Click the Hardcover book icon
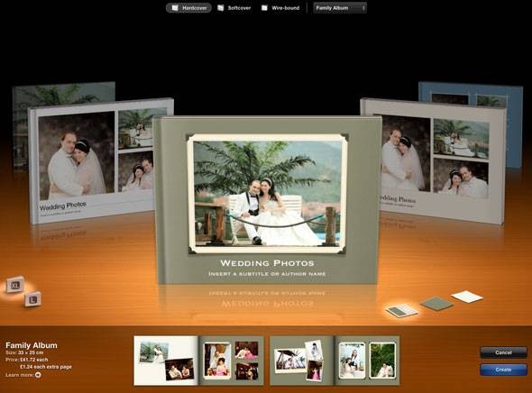 tap(175, 8)
